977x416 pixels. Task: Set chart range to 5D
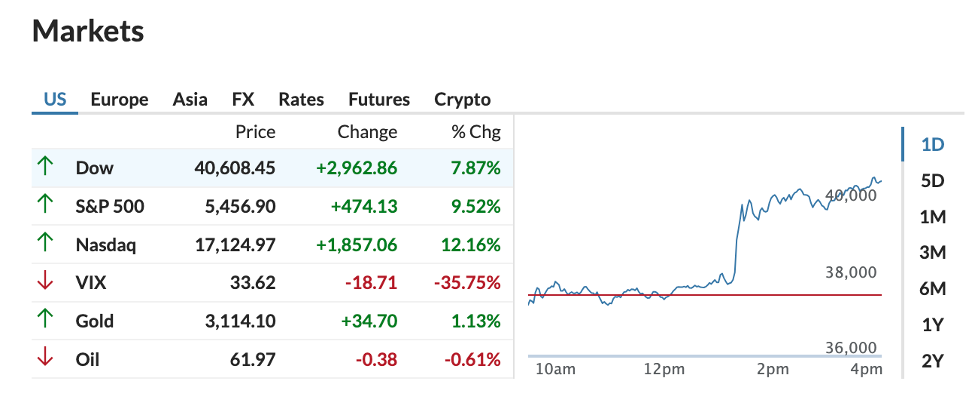tap(932, 181)
